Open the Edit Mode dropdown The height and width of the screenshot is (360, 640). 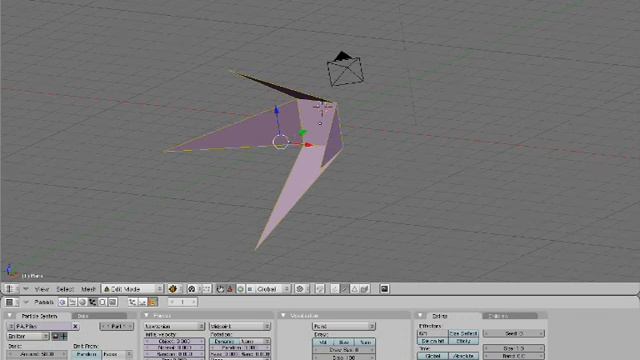(132, 289)
